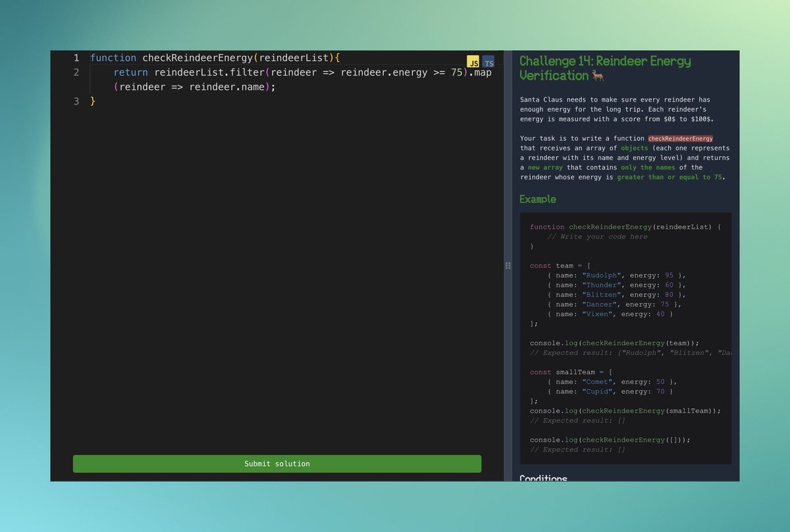Image resolution: width=790 pixels, height=532 pixels.
Task: Click the 'Example' section heading
Action: click(538, 199)
